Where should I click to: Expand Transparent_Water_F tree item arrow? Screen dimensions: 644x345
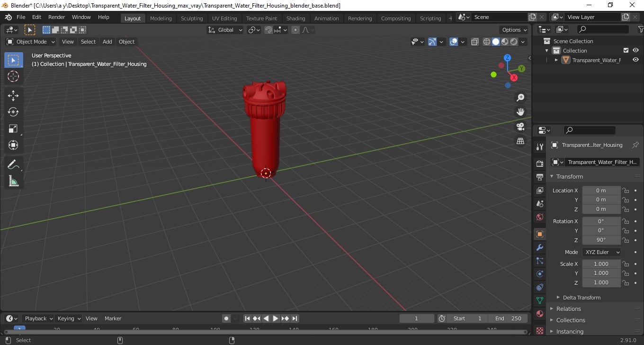pos(556,60)
